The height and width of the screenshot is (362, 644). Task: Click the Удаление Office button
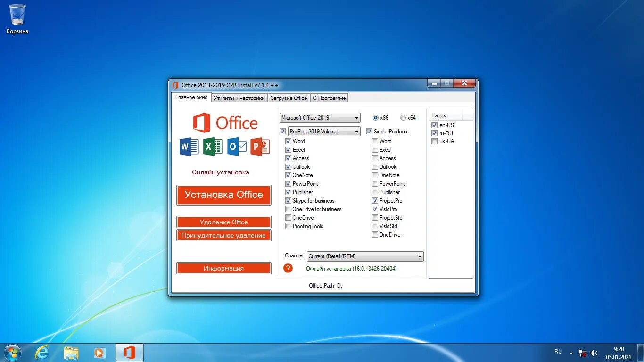[x=224, y=222]
